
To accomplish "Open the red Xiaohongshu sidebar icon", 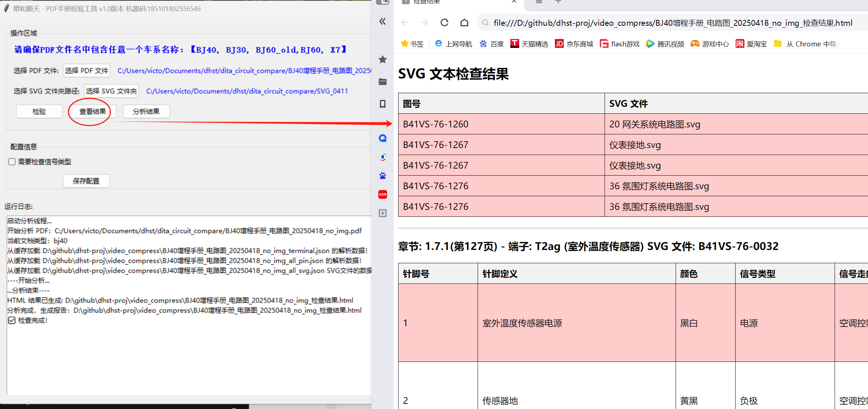I will [x=383, y=194].
